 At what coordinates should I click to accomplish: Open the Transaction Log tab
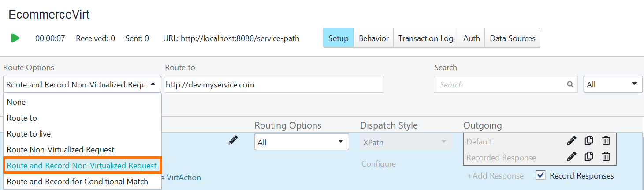coord(425,38)
